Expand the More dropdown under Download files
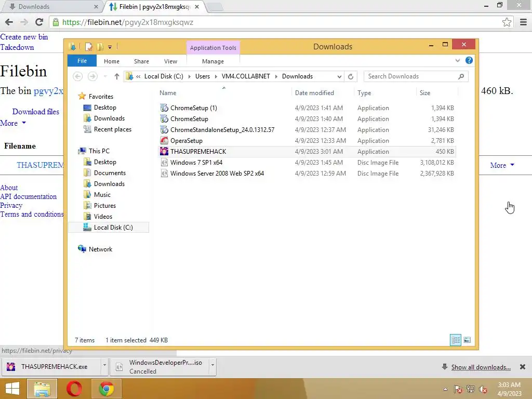The width and height of the screenshot is (532, 399). 13,123
